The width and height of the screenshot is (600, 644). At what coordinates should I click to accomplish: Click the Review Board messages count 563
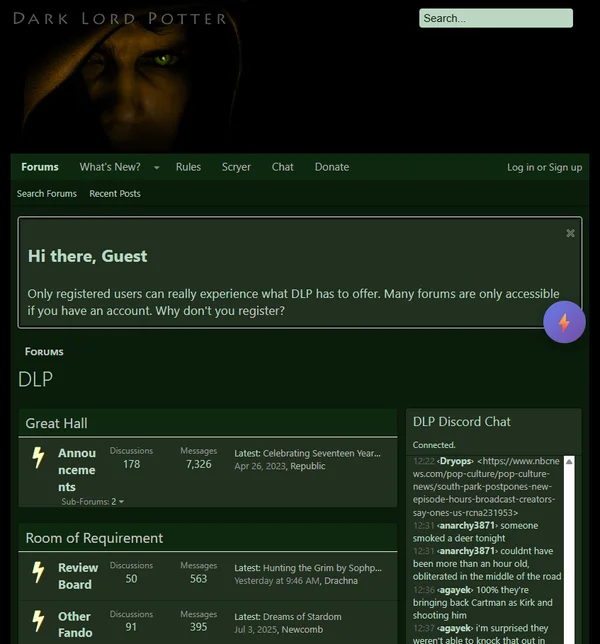coord(198,579)
